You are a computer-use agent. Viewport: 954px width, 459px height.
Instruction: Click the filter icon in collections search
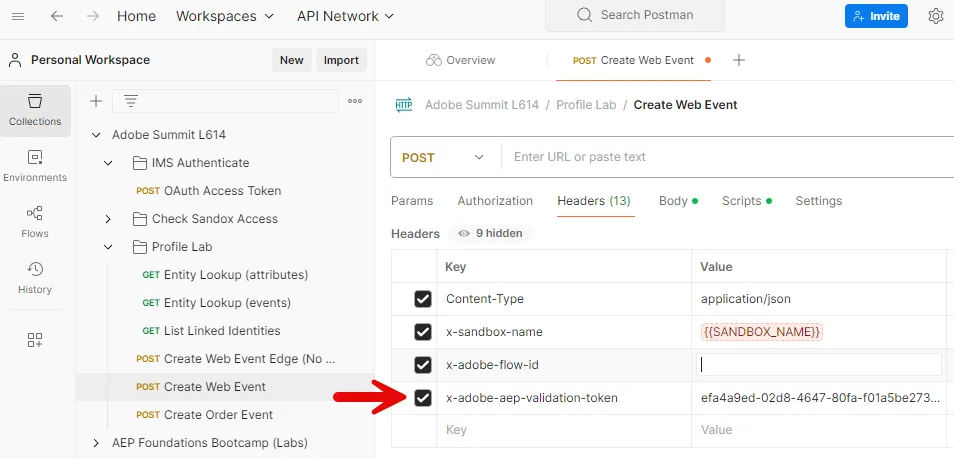click(x=131, y=101)
